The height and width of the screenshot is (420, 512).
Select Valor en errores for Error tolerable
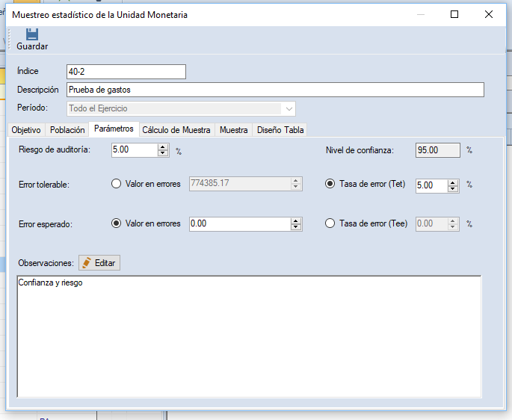[116, 184]
